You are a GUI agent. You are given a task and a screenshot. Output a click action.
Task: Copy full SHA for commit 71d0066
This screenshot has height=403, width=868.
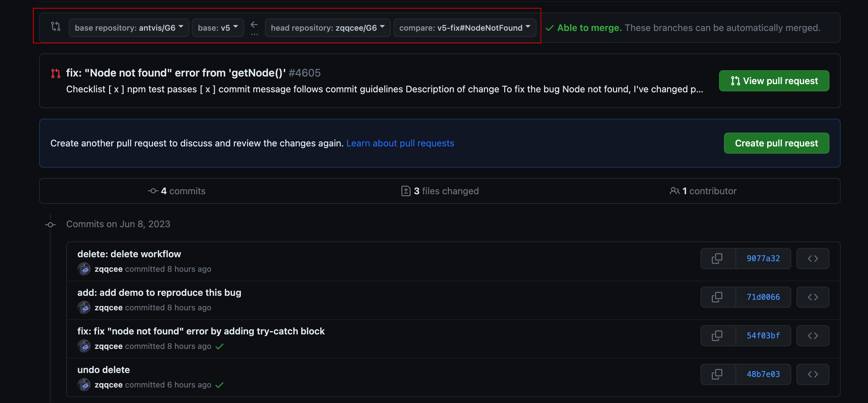coord(718,297)
